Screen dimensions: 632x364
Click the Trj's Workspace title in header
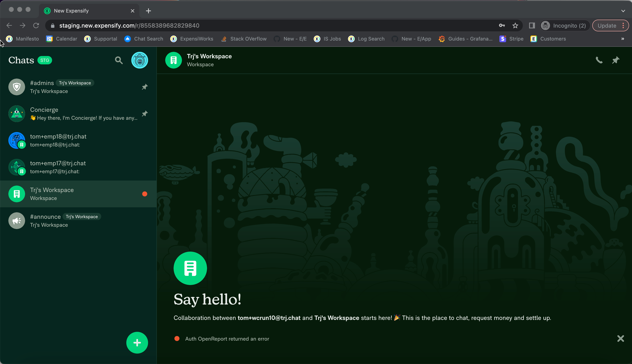pos(209,56)
